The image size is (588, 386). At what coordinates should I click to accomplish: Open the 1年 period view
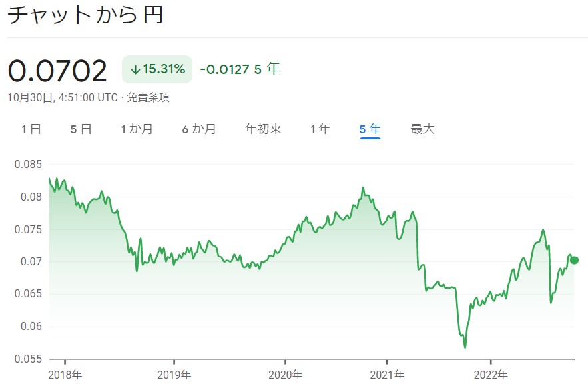319,129
